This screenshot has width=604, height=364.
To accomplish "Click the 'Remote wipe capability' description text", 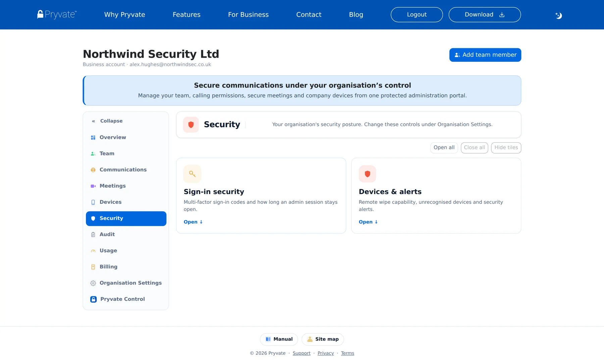I will point(431,206).
